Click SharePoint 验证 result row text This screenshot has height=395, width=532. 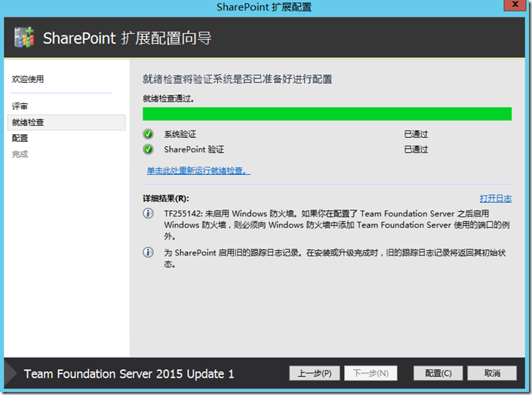194,149
